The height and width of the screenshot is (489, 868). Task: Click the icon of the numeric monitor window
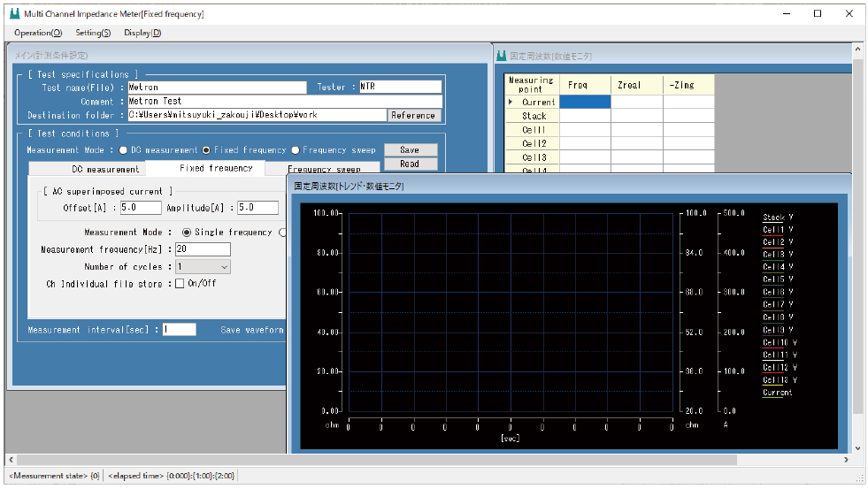pyautogui.click(x=502, y=56)
